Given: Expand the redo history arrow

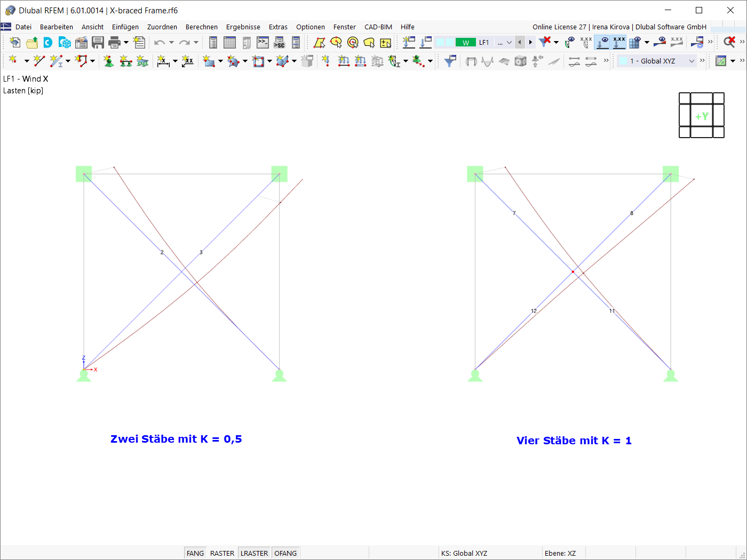Looking at the screenshot, I should pos(196,43).
